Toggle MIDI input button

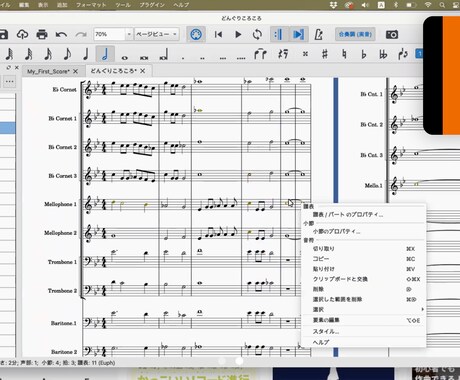pyautogui.click(x=196, y=34)
